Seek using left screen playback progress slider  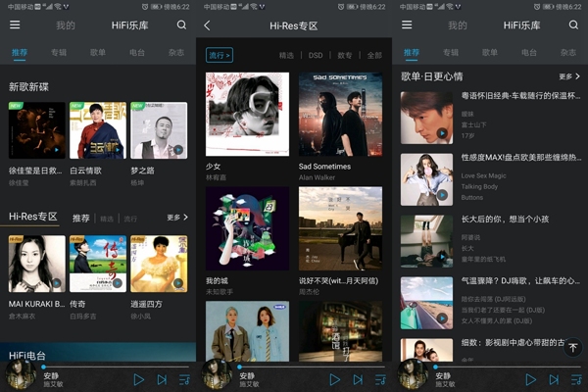pyautogui.click(x=116, y=367)
